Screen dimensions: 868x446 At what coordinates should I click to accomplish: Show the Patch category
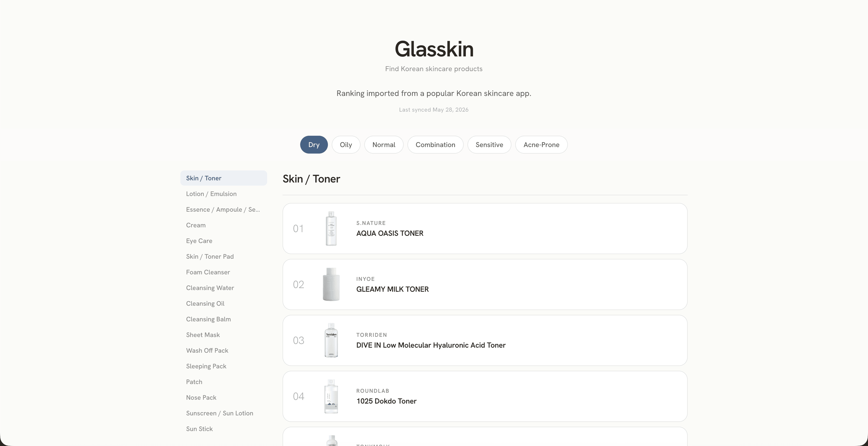(224, 382)
